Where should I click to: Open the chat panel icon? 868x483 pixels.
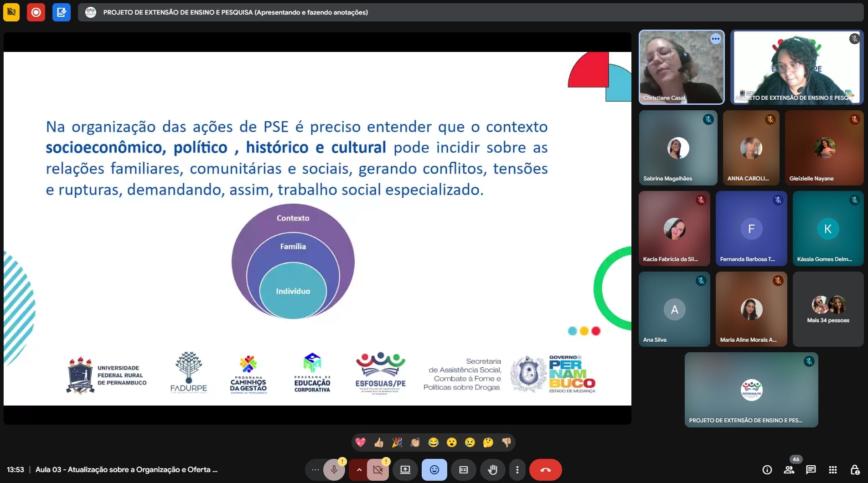(x=811, y=470)
